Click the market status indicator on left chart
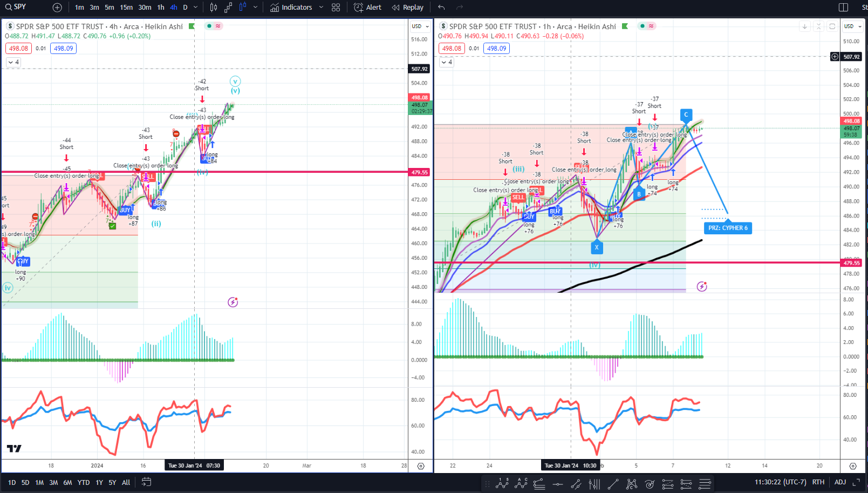Image resolution: width=868 pixels, height=493 pixels. pyautogui.click(x=209, y=26)
